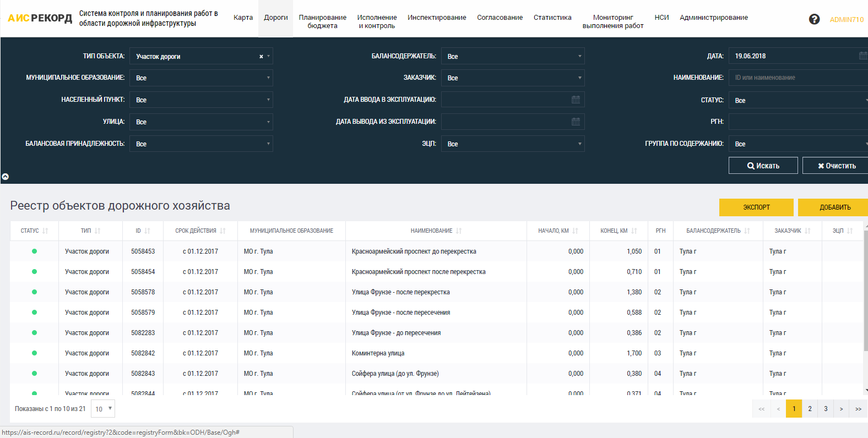
Task: Open the ЭЦП filter dropdown
Action: click(513, 144)
